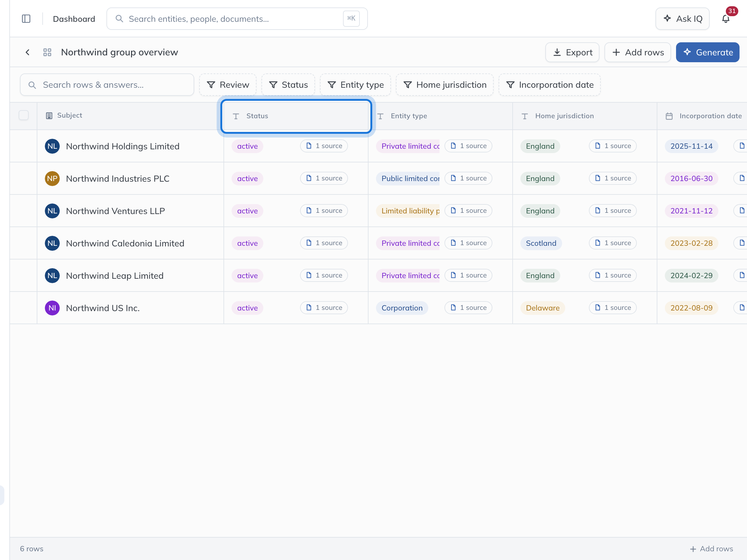This screenshot has width=747, height=560.
Task: Open the Status filter chip
Action: click(288, 85)
